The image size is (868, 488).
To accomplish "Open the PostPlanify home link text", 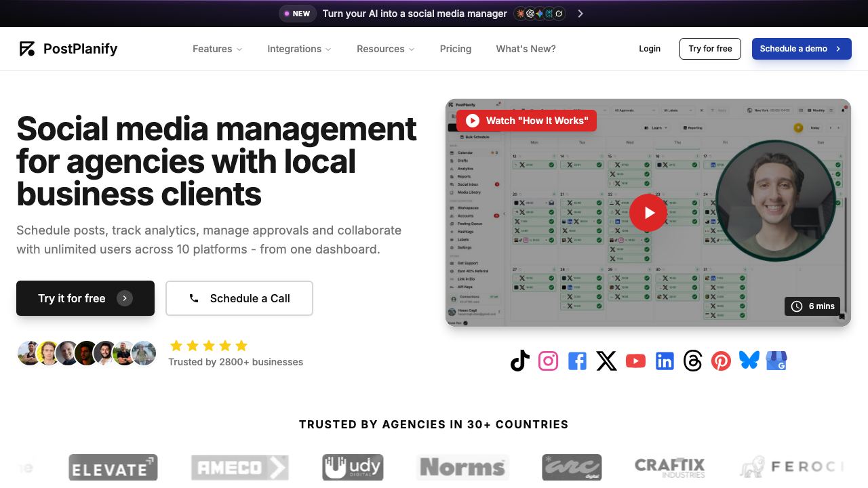I will [x=81, y=49].
